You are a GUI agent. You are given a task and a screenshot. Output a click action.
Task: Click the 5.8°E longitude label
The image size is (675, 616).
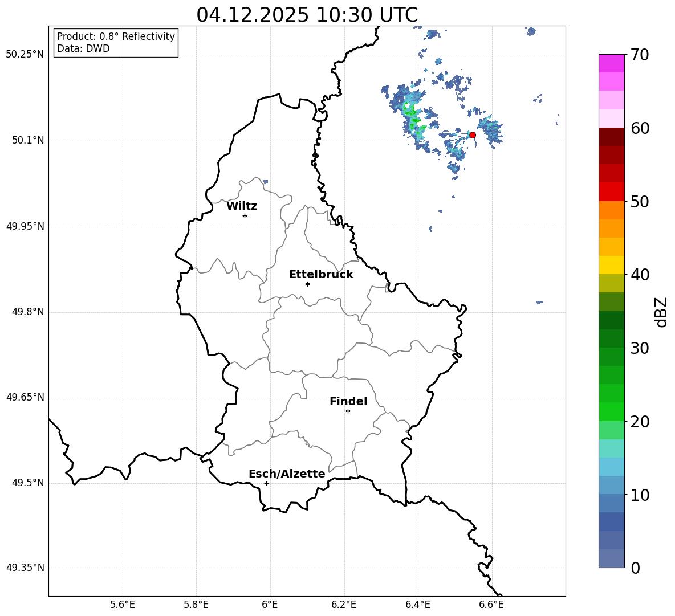196,605
